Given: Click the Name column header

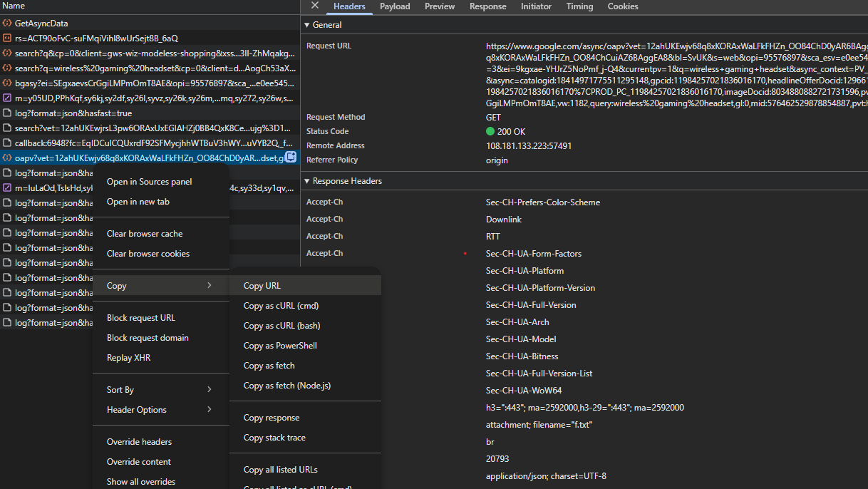Looking at the screenshot, I should (x=14, y=6).
